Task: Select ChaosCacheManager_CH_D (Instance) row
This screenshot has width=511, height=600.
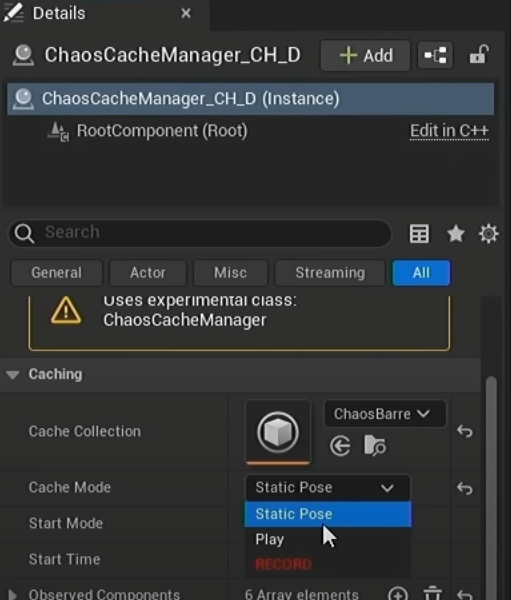Action: tap(251, 99)
